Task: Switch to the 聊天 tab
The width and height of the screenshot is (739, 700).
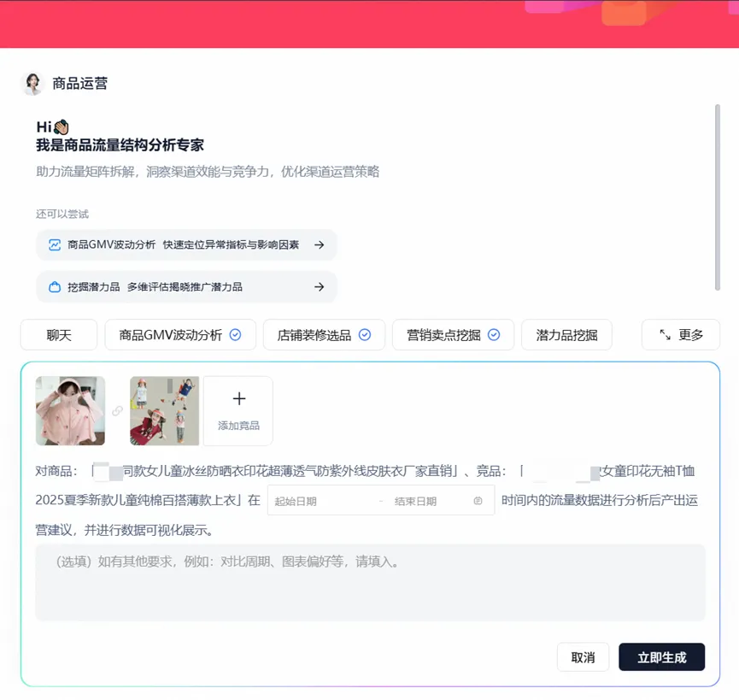Action: [x=59, y=335]
